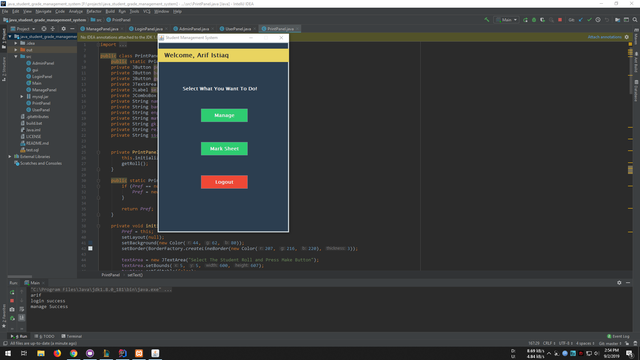Image resolution: width=640 pixels, height=360 pixels.
Task: Open the Terminal tool window
Action: click(x=71, y=336)
